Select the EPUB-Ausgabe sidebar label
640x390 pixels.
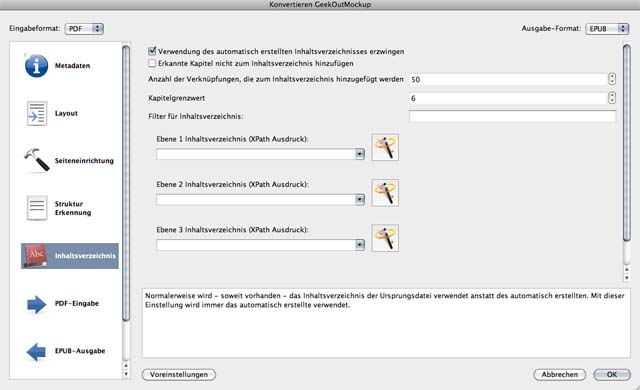pos(80,351)
